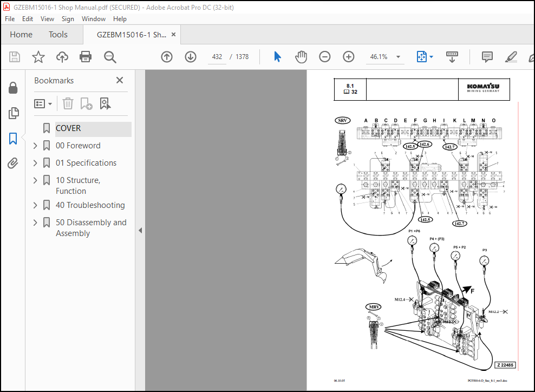Select the 40 Troubleshooting bookmark
Image resolution: width=535 pixels, height=392 pixels.
coord(90,205)
